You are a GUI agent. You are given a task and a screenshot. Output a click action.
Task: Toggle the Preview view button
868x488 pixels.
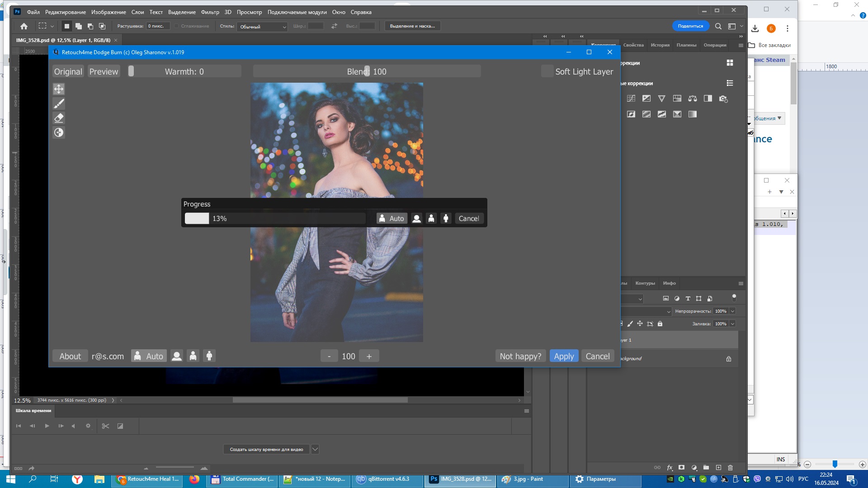pos(104,71)
